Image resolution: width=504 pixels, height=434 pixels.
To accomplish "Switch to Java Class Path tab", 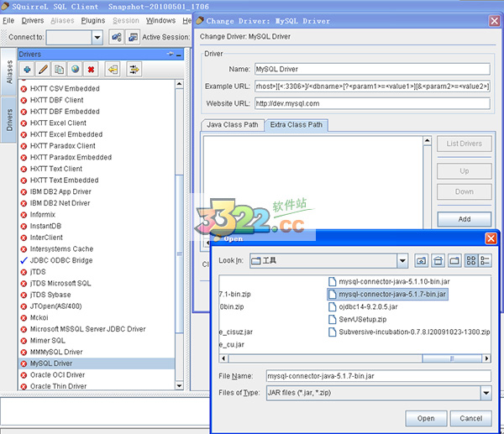I will click(233, 125).
